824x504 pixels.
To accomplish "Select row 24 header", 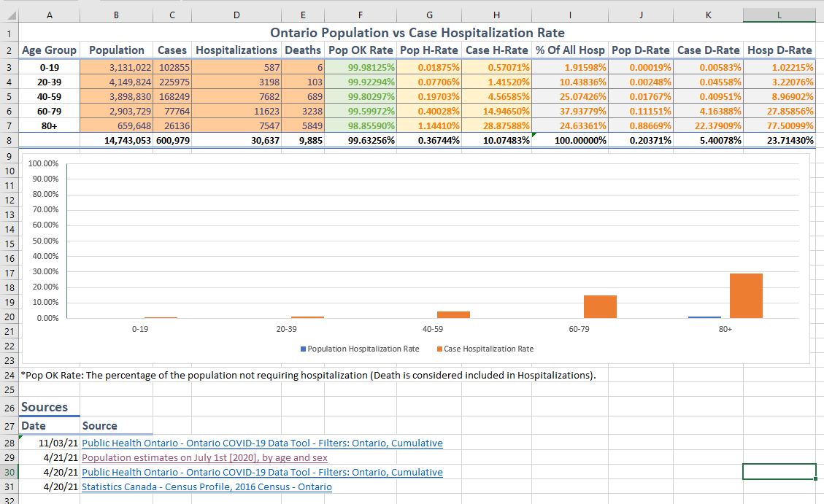I will point(9,376).
